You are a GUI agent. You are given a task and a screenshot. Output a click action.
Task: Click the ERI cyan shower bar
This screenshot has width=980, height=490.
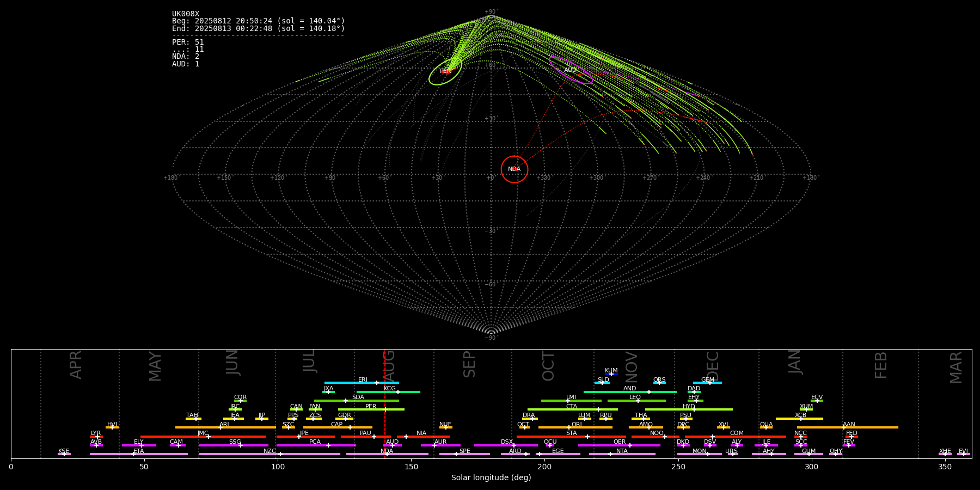point(362,383)
